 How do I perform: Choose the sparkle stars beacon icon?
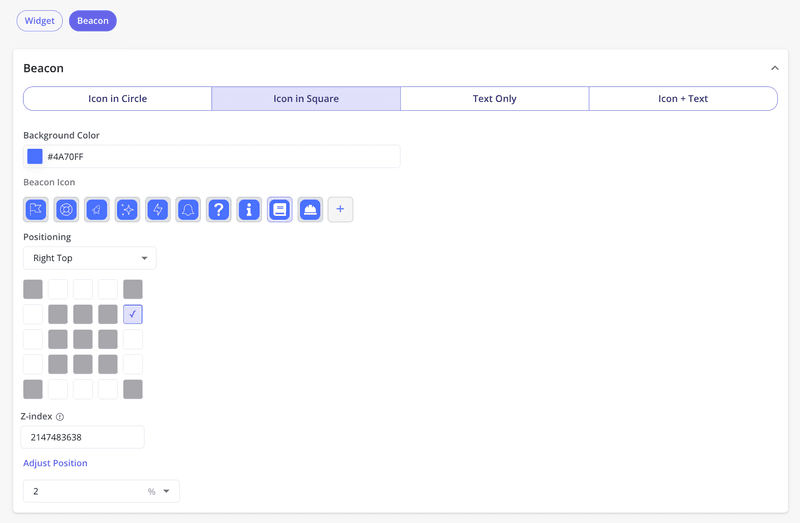click(127, 209)
